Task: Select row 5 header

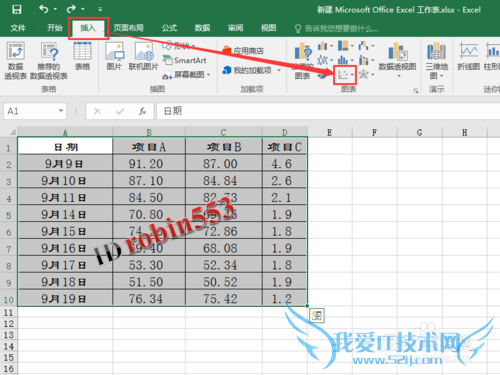Action: tap(8, 215)
